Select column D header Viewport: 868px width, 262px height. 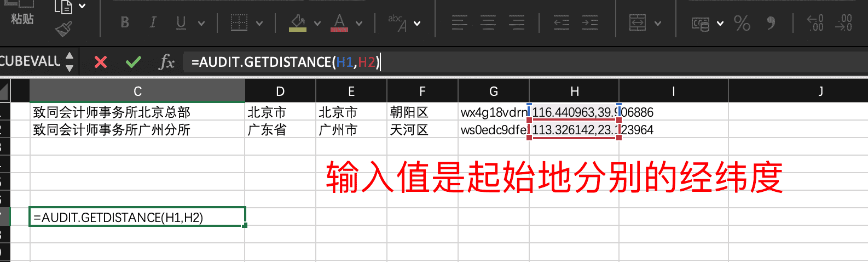(x=280, y=91)
